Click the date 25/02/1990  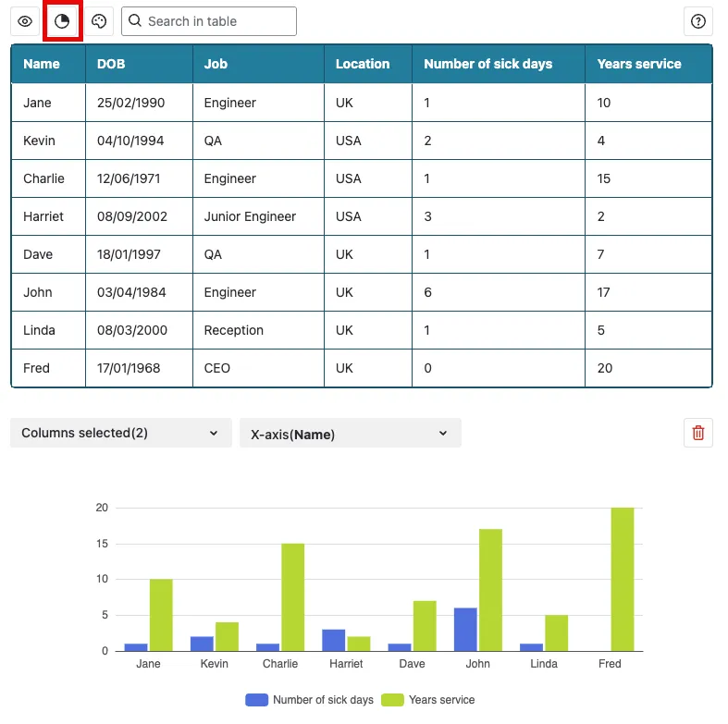pos(130,103)
